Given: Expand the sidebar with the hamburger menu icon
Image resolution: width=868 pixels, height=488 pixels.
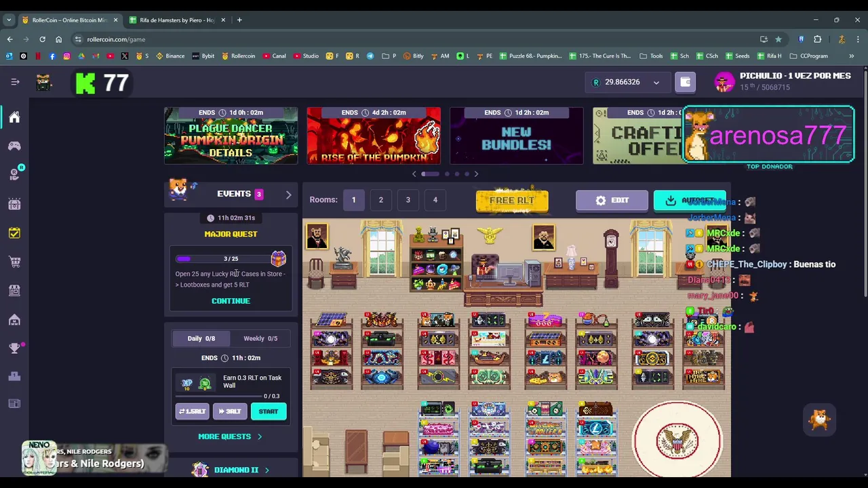Looking at the screenshot, I should (15, 82).
